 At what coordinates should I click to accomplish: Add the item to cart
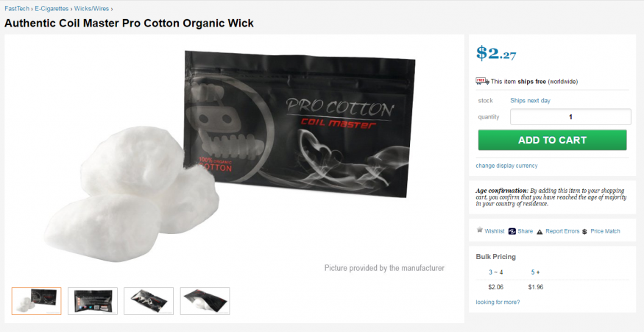(553, 140)
